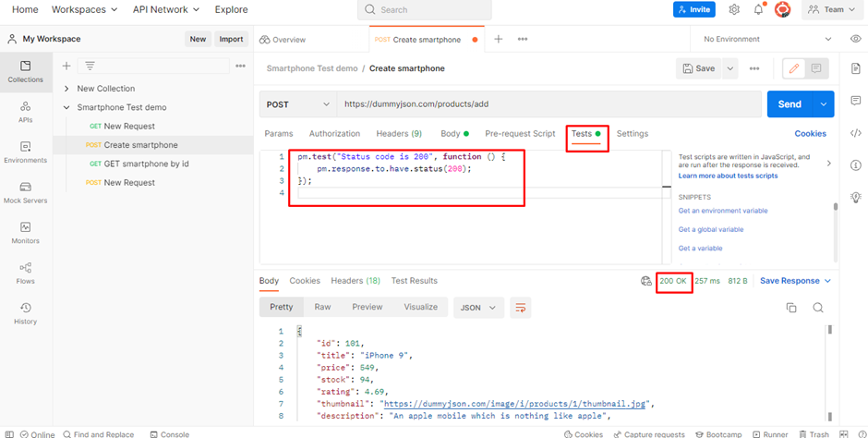Image resolution: width=868 pixels, height=438 pixels.
Task: Open the notifications bell
Action: [x=758, y=9]
